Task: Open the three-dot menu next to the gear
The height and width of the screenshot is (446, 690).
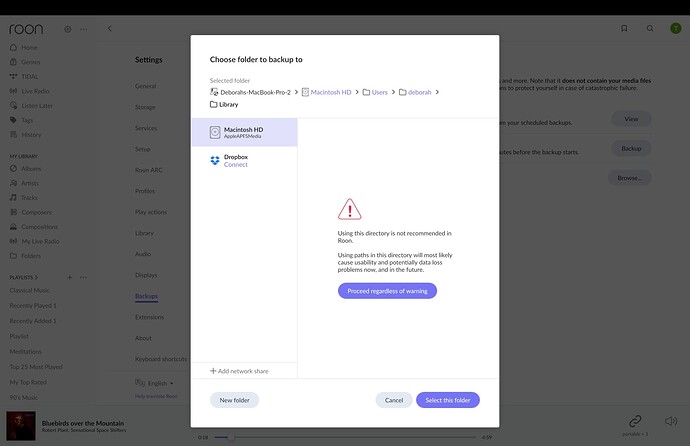Action: point(83,29)
